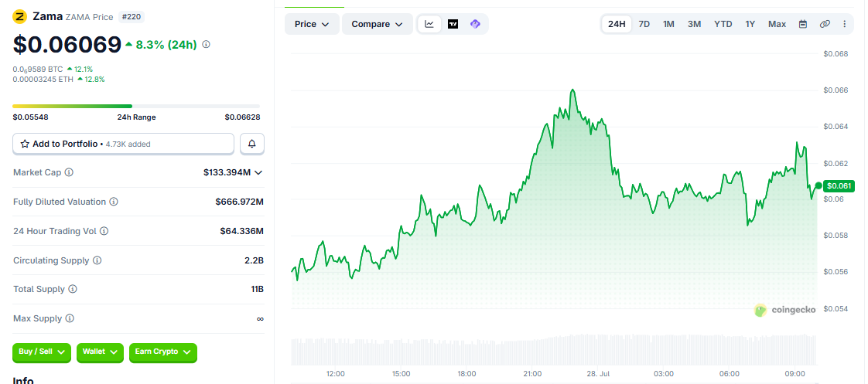868x384 pixels.
Task: Click the purple diamond chart icon
Action: (475, 24)
